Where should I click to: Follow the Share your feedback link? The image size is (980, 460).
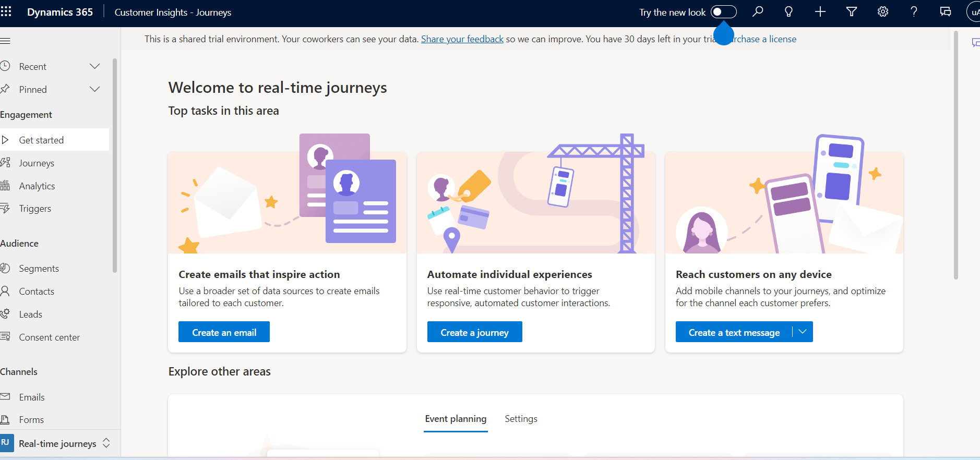[x=462, y=39]
